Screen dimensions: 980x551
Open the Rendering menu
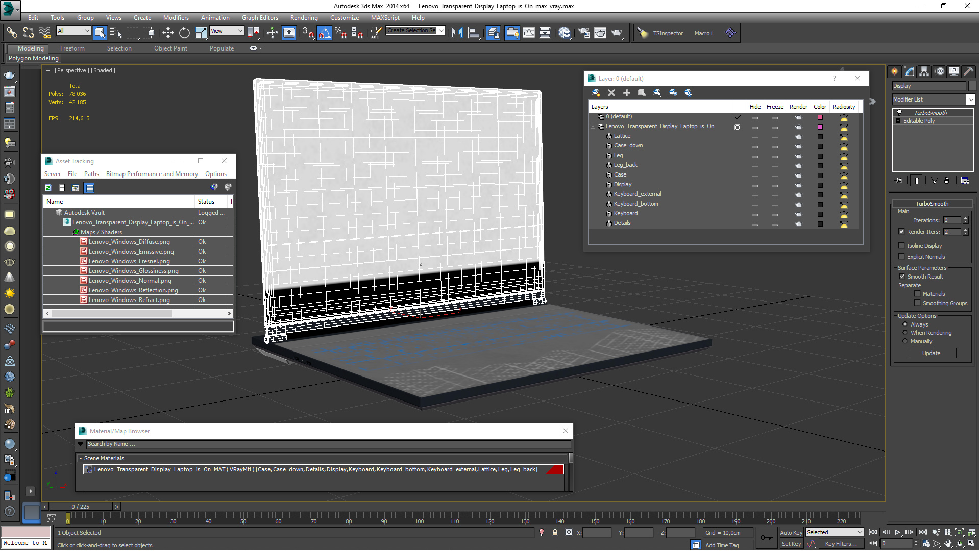(x=304, y=18)
